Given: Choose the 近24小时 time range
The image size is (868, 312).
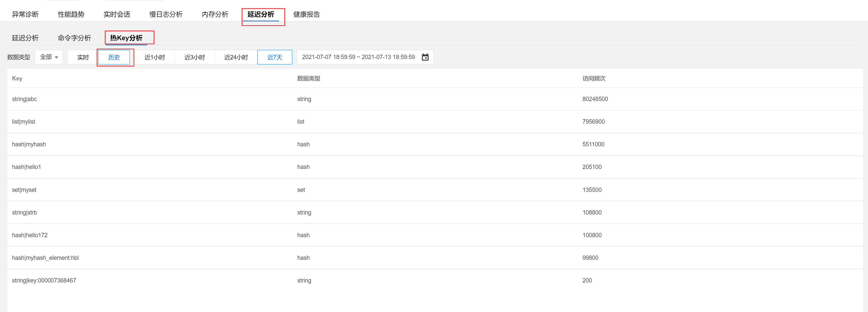Looking at the screenshot, I should [236, 57].
